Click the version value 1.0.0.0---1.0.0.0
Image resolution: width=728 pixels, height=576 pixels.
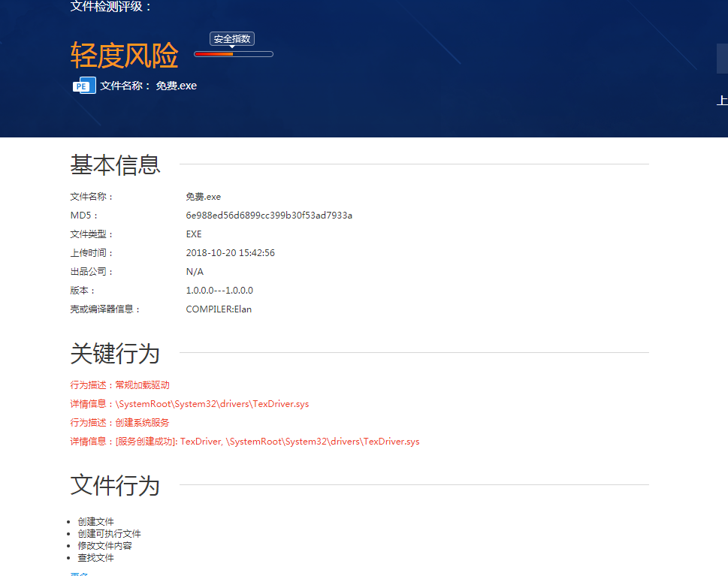point(219,291)
